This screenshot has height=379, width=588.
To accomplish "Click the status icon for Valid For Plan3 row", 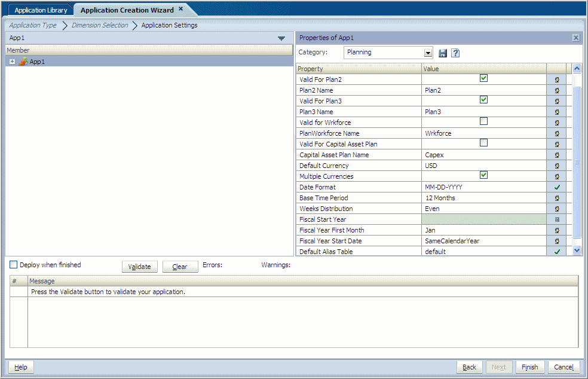I will coord(557,101).
